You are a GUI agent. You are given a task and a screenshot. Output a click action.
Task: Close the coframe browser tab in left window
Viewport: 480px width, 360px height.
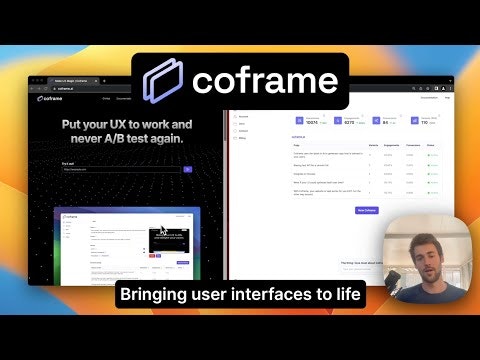(96, 81)
